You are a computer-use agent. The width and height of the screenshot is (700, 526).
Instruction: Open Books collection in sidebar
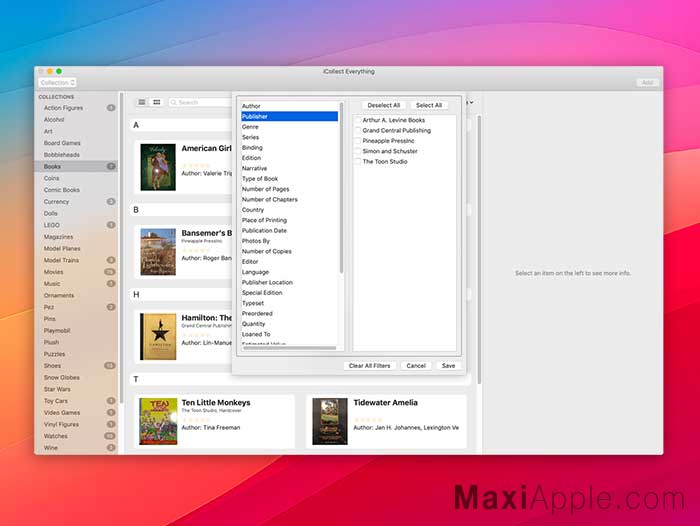(76, 167)
